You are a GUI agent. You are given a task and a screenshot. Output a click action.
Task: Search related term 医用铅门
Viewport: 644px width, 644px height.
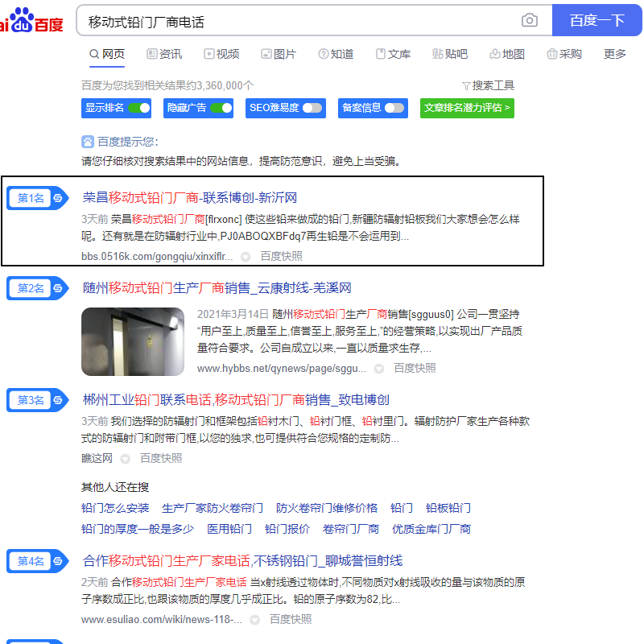[x=229, y=529]
